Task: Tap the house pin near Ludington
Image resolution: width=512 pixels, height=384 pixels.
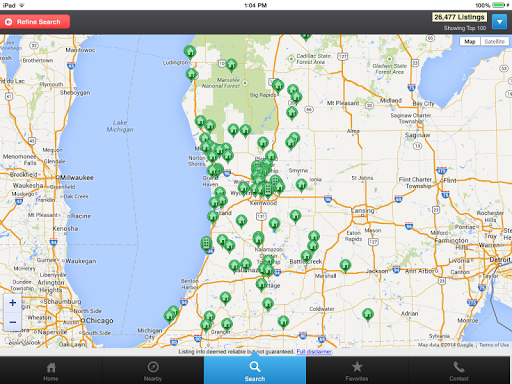Action: (x=190, y=52)
